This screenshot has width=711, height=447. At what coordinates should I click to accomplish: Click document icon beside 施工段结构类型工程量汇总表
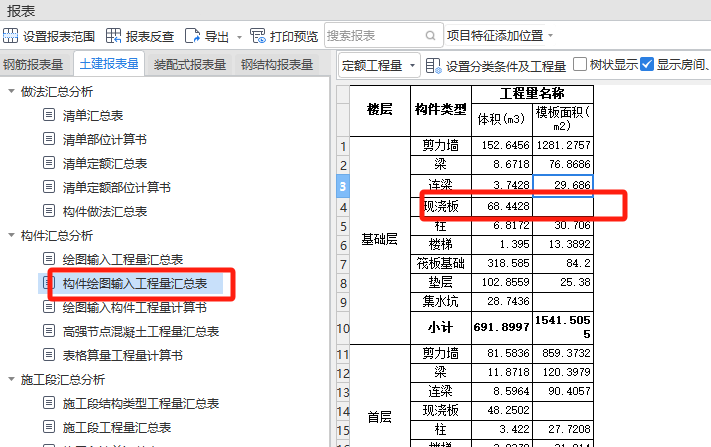pyautogui.click(x=49, y=403)
